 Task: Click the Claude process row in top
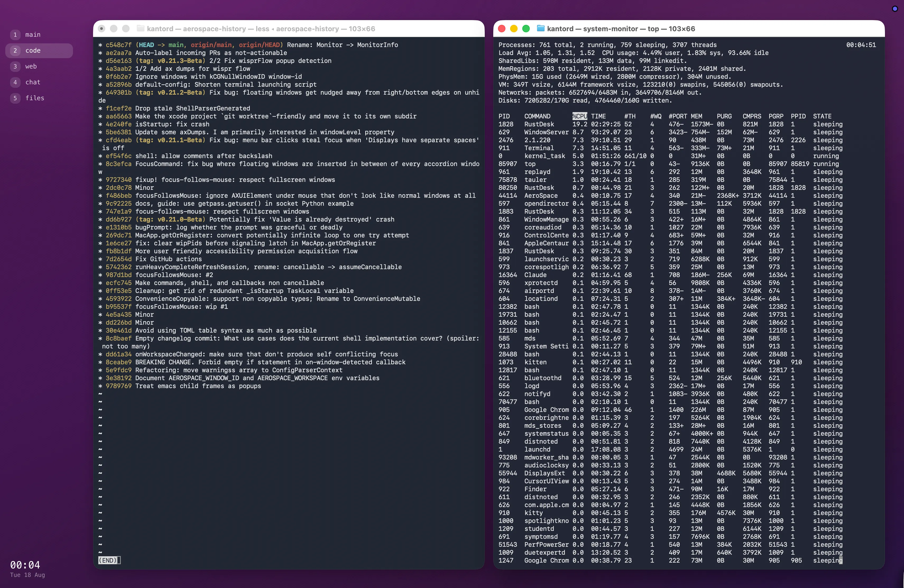(x=670, y=275)
